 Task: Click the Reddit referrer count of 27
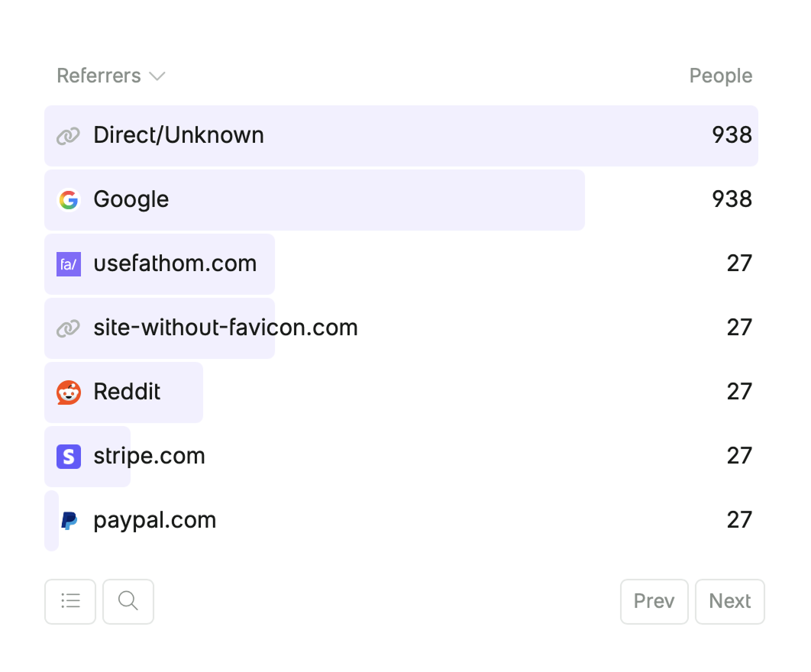(x=739, y=393)
